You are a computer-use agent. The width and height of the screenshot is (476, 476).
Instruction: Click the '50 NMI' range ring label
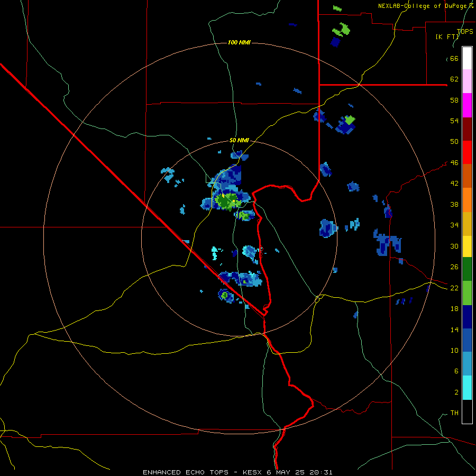tap(239, 140)
